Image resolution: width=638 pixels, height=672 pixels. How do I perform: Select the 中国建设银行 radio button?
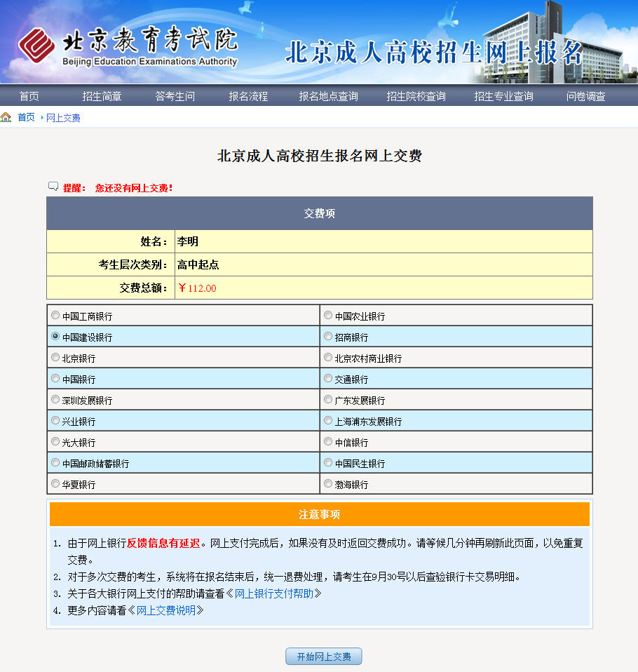click(x=55, y=337)
